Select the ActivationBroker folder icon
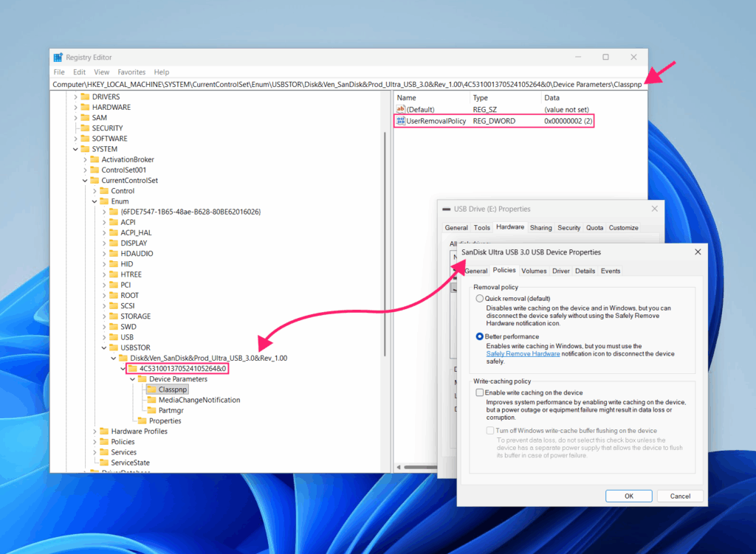Screen dimensions: 756x554 94,159
